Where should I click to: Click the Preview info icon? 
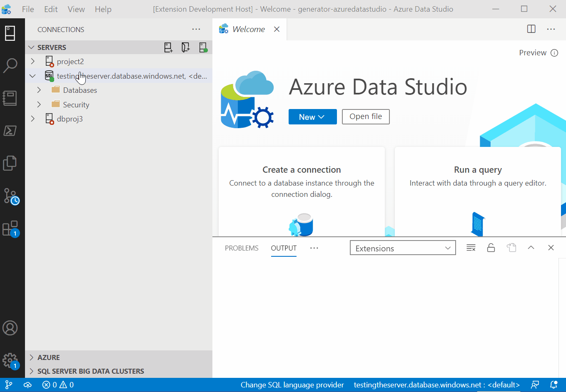click(554, 53)
